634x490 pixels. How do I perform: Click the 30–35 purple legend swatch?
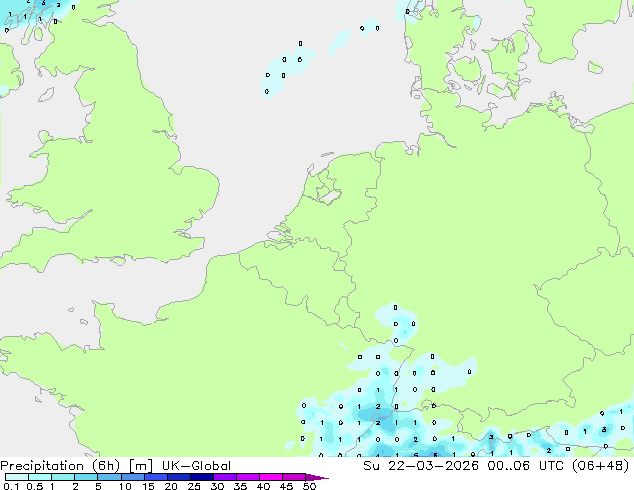(225, 477)
